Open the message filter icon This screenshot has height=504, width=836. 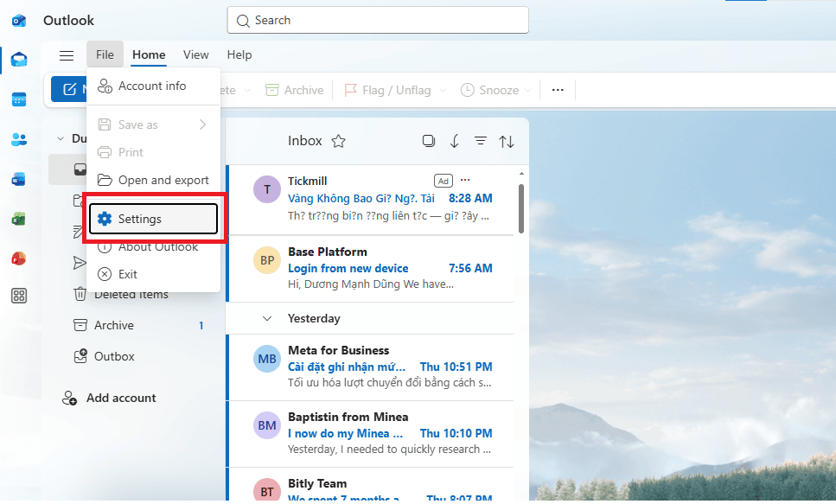click(481, 141)
